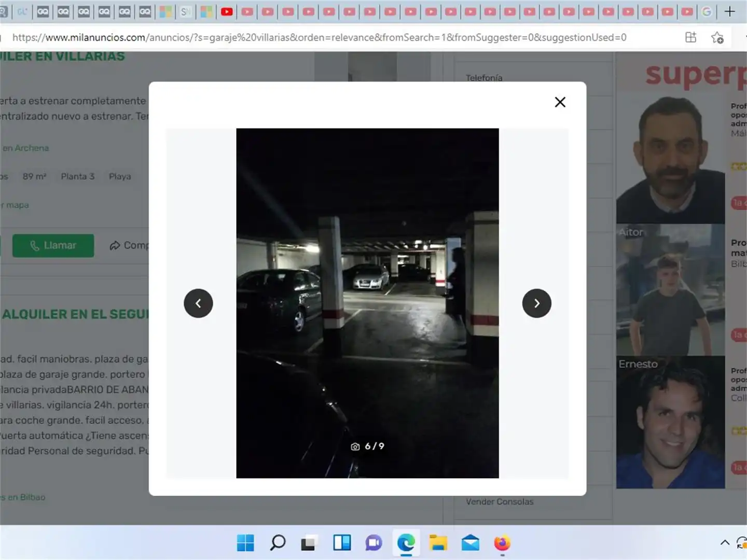
Task: Open Teams Chat from the taskbar
Action: click(374, 543)
